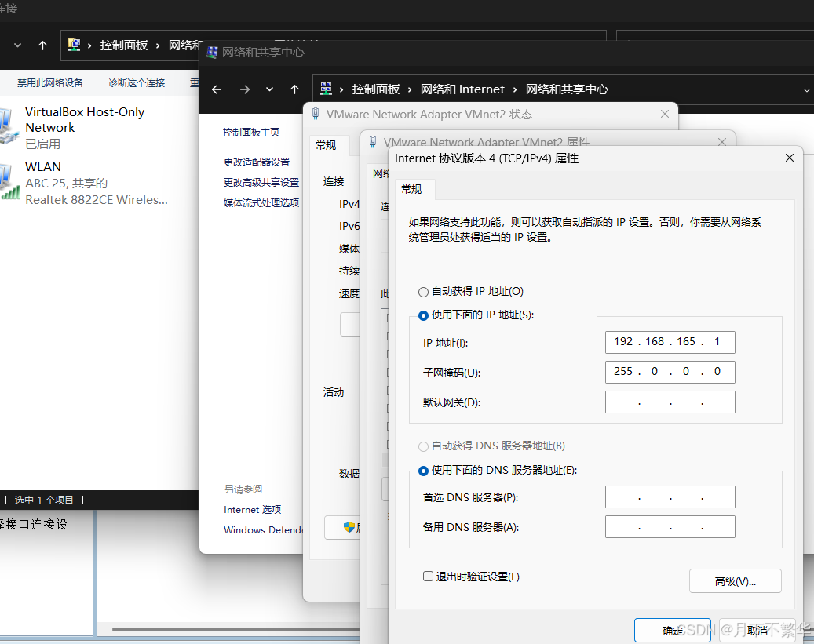Click the alternate DNS server field

[x=670, y=526]
